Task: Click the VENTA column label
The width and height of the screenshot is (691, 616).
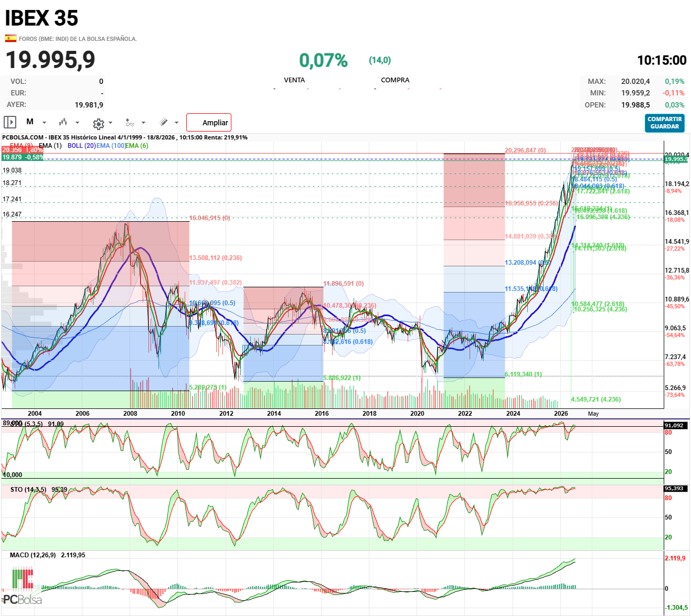Action: [x=294, y=80]
